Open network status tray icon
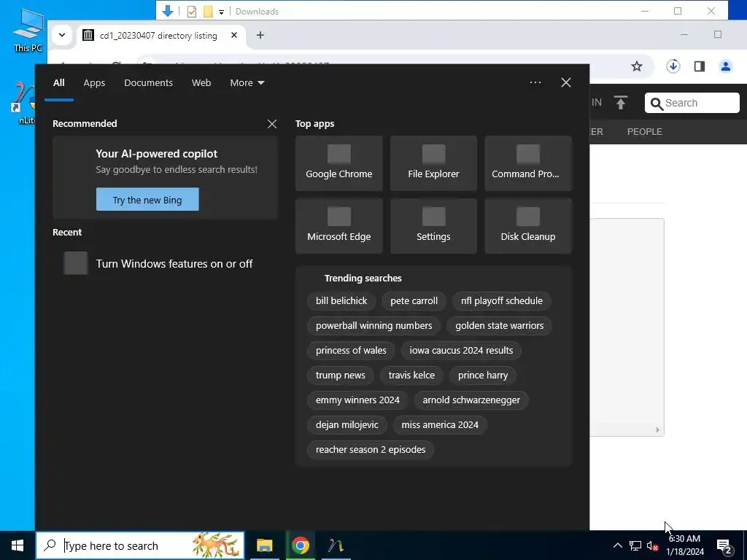Screen dimensions: 747x560 pyautogui.click(x=635, y=545)
